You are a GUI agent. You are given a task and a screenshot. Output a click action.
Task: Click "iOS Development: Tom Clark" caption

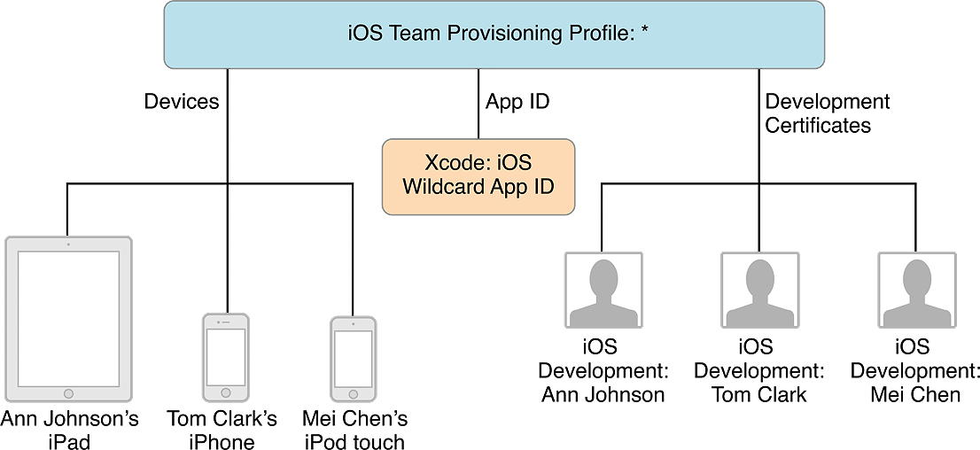point(759,370)
